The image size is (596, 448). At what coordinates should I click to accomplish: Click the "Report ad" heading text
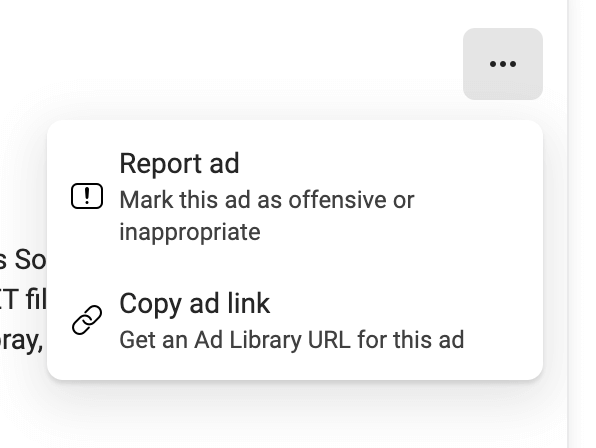(179, 163)
